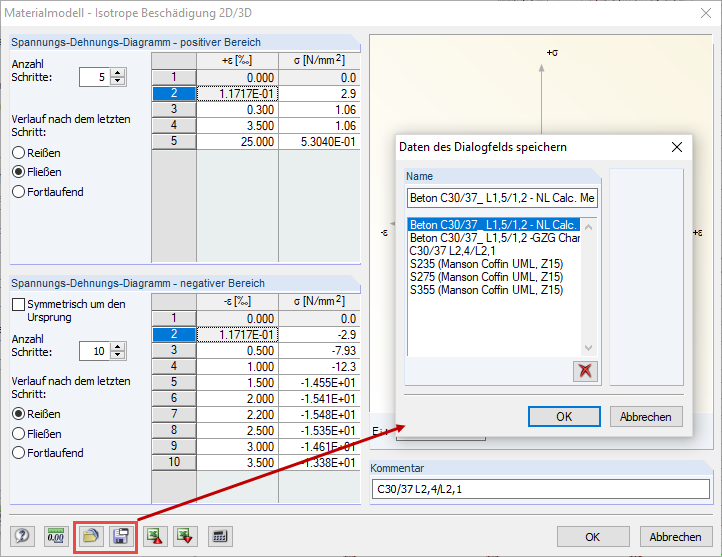The height and width of the screenshot is (557, 722).
Task: Close the 'Daten des Dialogfelds speichern' dialog
Action: click(677, 147)
